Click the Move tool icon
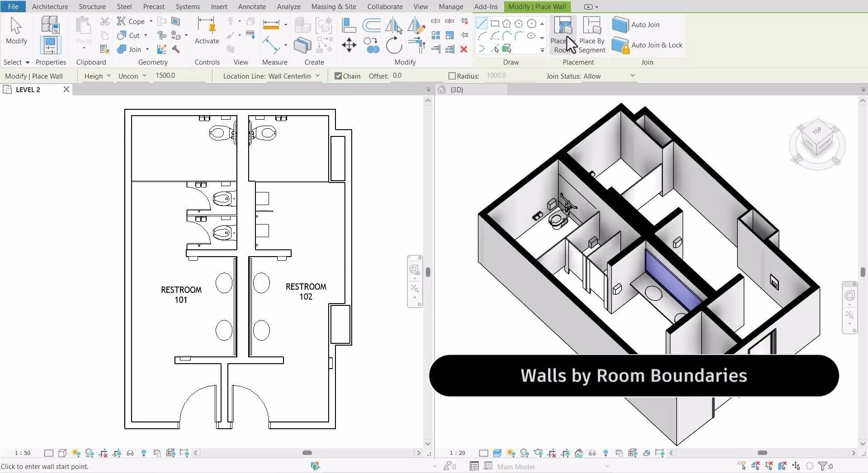Image resolution: width=868 pixels, height=473 pixels. (349, 45)
